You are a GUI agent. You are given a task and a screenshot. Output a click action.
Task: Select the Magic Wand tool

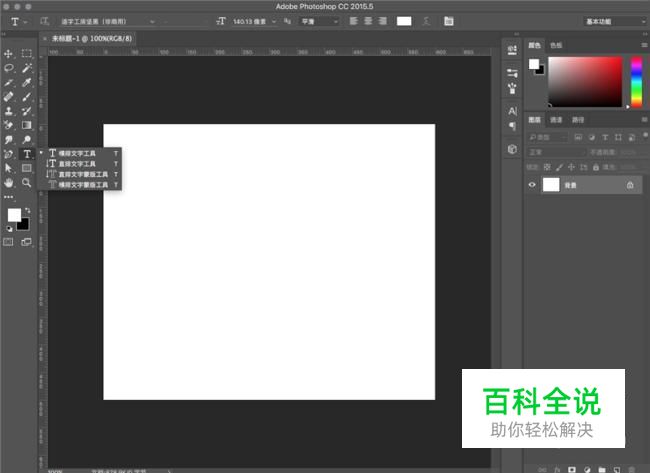pos(27,68)
